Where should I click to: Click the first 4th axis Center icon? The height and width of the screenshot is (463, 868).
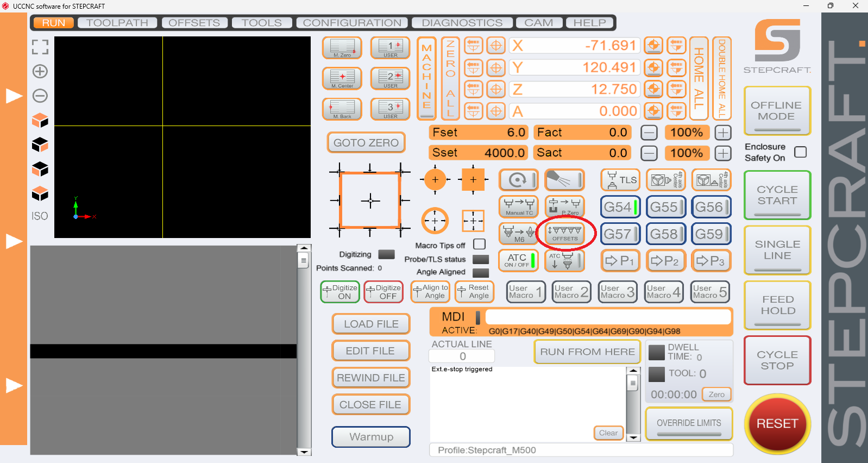pyautogui.click(x=666, y=180)
